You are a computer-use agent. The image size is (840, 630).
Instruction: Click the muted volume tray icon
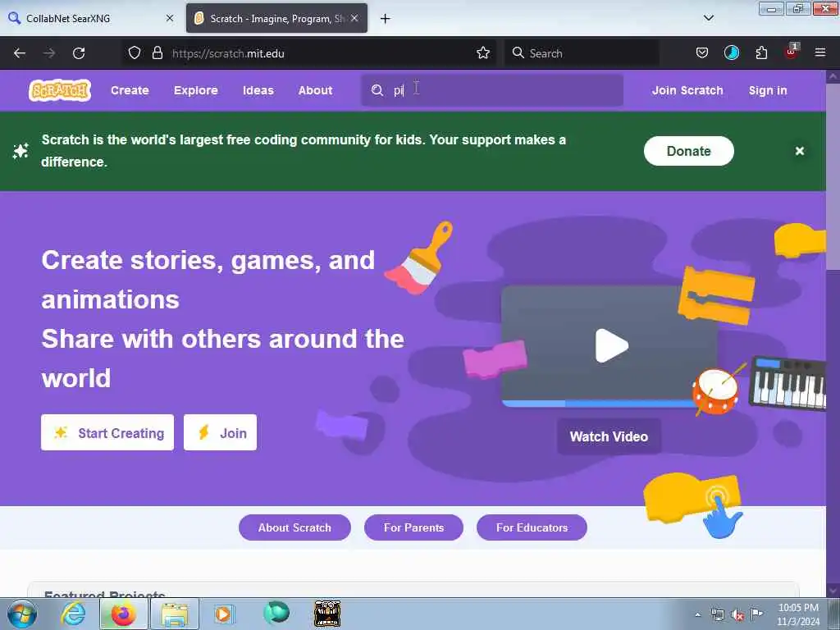[x=737, y=615]
